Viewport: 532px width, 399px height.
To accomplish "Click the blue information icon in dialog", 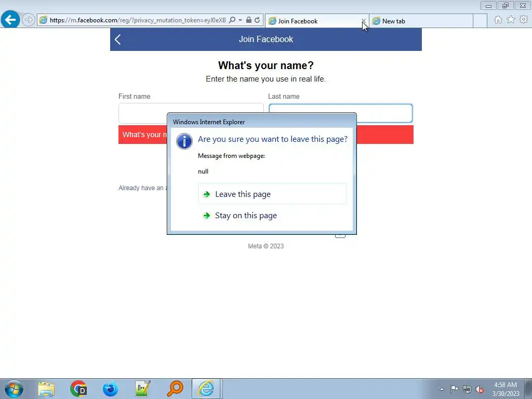I will (x=184, y=141).
